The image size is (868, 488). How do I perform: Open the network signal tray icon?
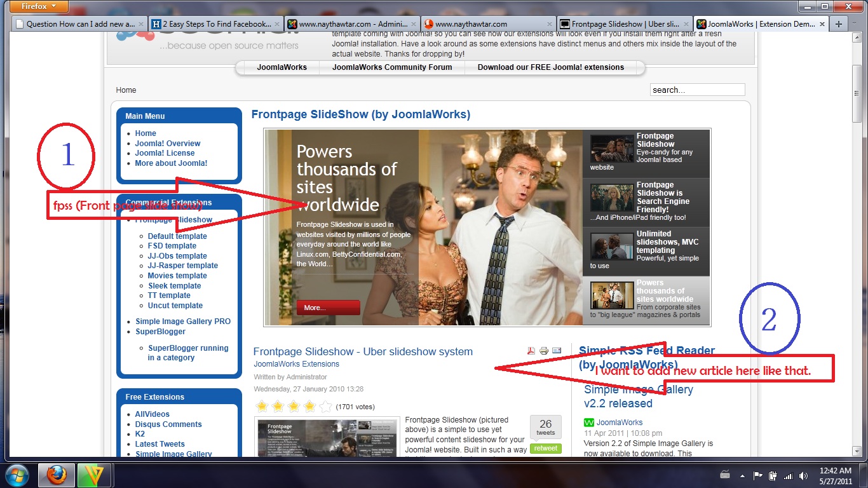point(789,475)
